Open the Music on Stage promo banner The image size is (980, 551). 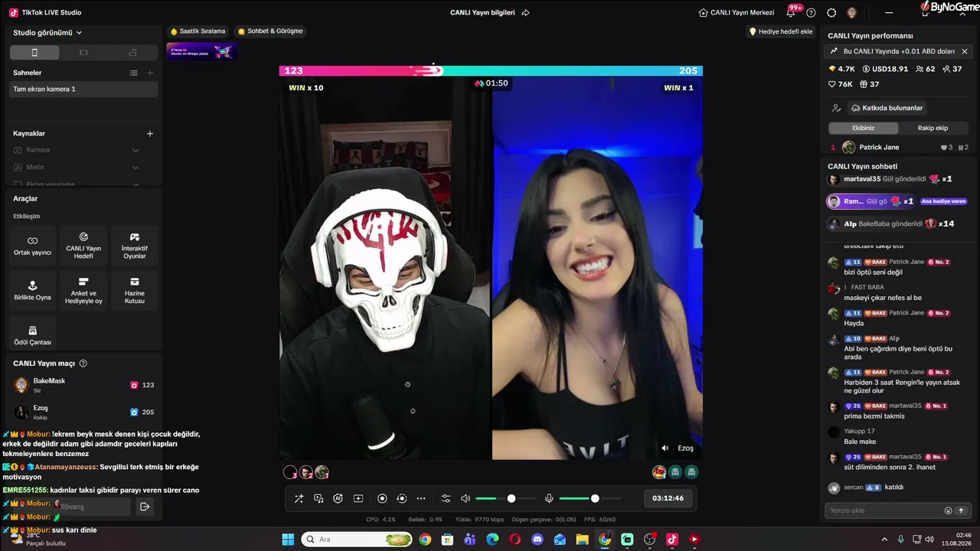[x=202, y=52]
